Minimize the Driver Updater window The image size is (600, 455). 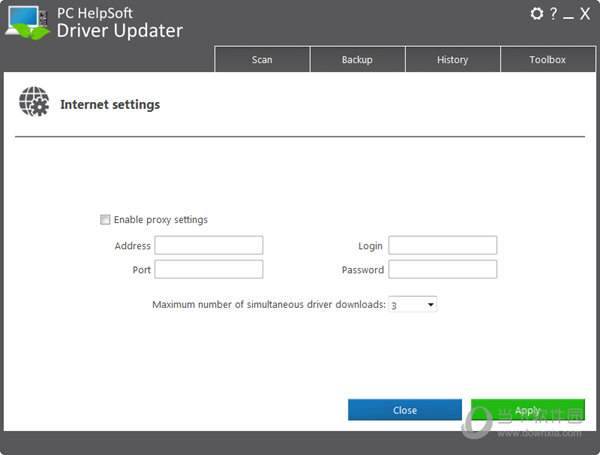coord(568,18)
